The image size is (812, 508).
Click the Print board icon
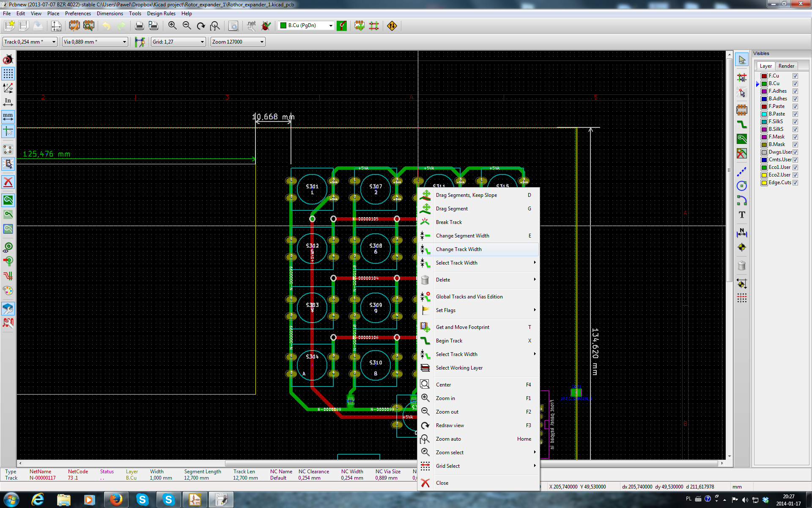[139, 26]
